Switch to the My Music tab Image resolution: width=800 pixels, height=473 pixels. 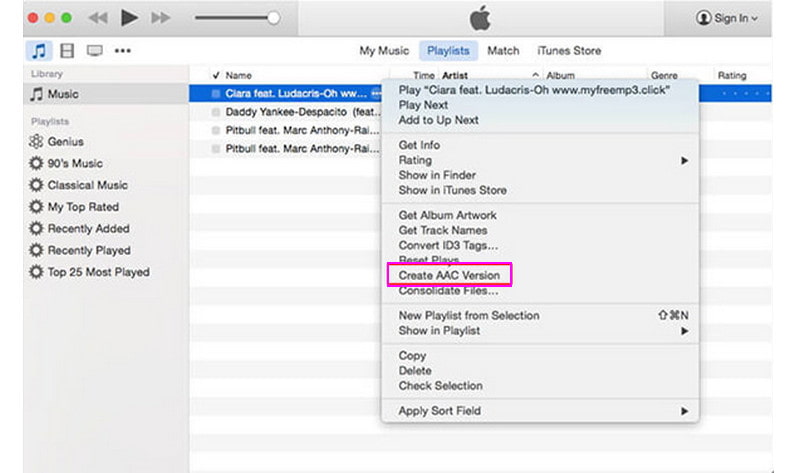click(384, 51)
